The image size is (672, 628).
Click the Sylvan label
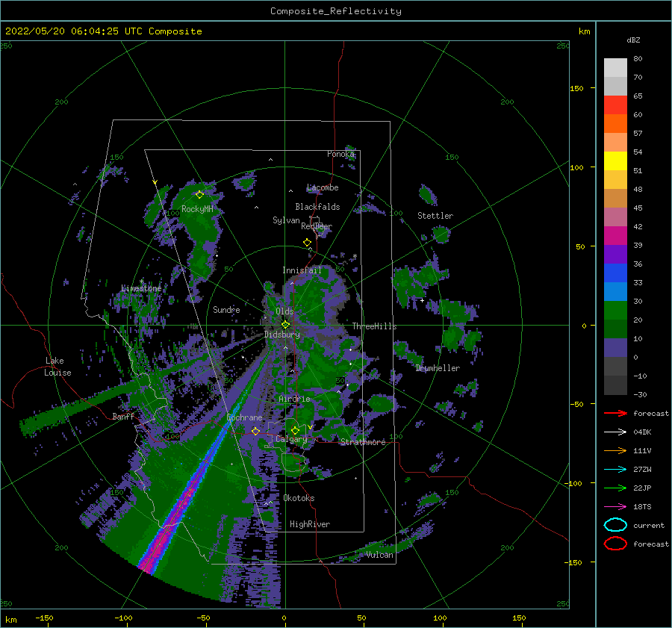[286, 220]
